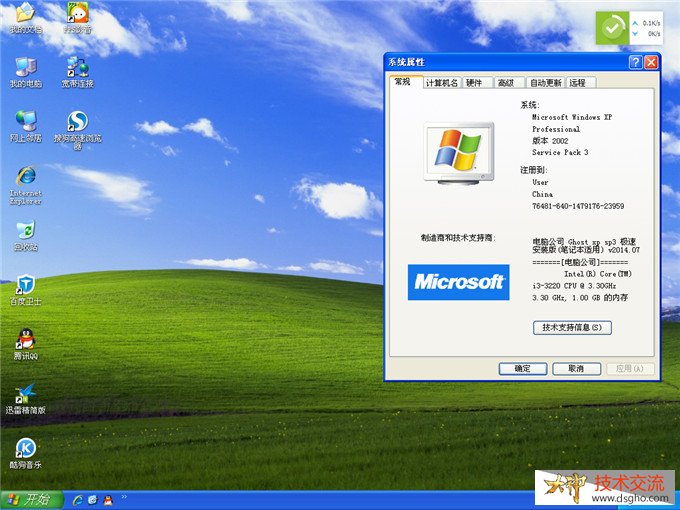
Task: Click the QQ icon in quick launch
Action: 108,500
